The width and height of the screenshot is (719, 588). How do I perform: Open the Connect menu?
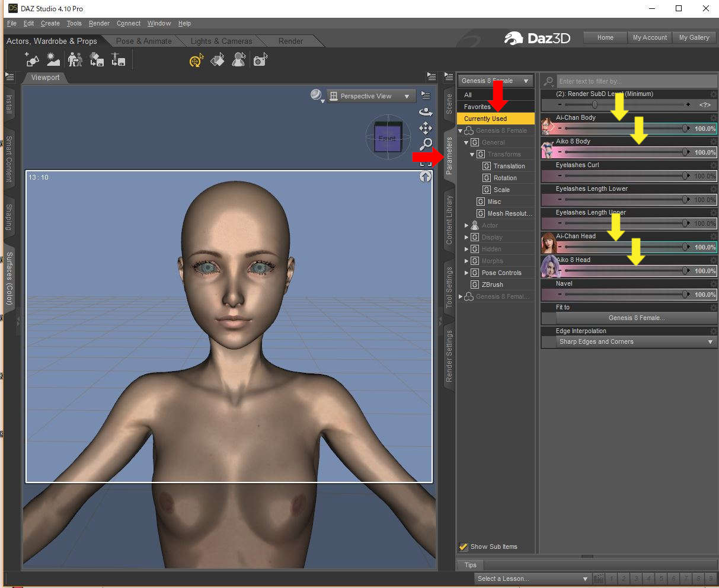click(129, 23)
